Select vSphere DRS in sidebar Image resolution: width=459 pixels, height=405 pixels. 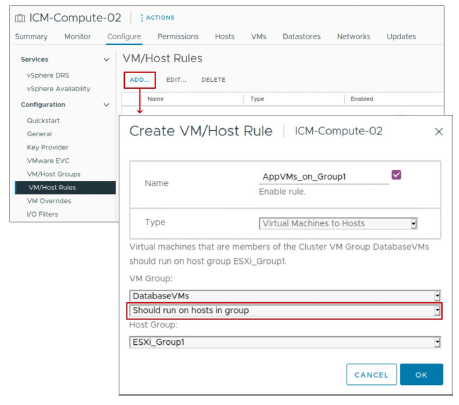coord(48,76)
